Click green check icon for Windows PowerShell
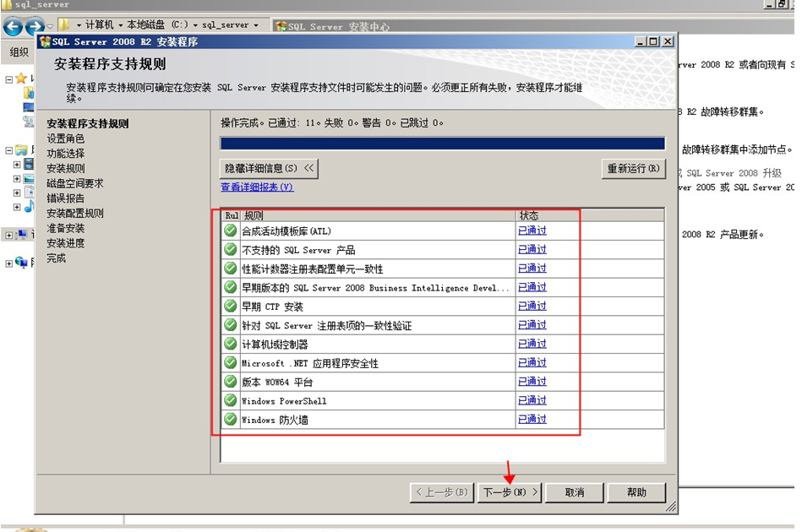802x532 pixels. [x=231, y=400]
